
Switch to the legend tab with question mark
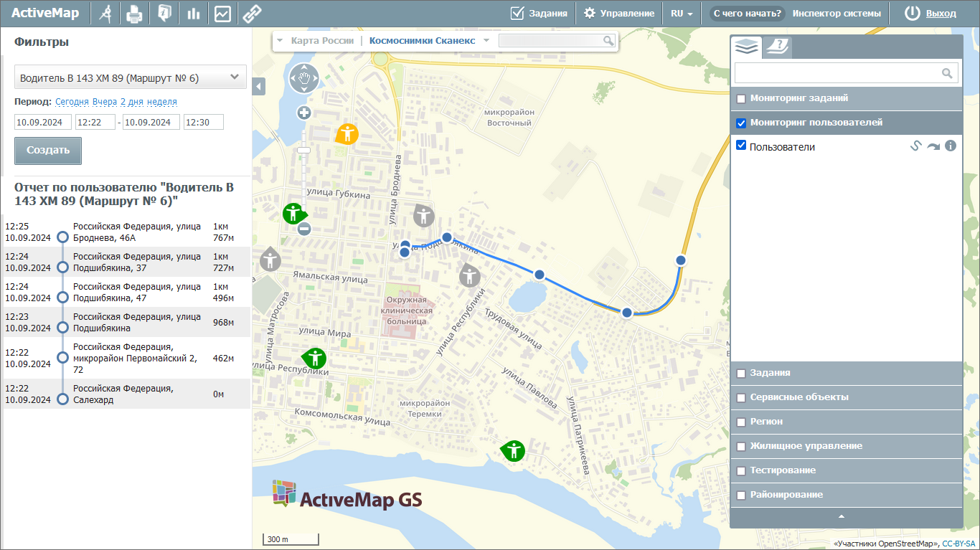[x=776, y=47]
